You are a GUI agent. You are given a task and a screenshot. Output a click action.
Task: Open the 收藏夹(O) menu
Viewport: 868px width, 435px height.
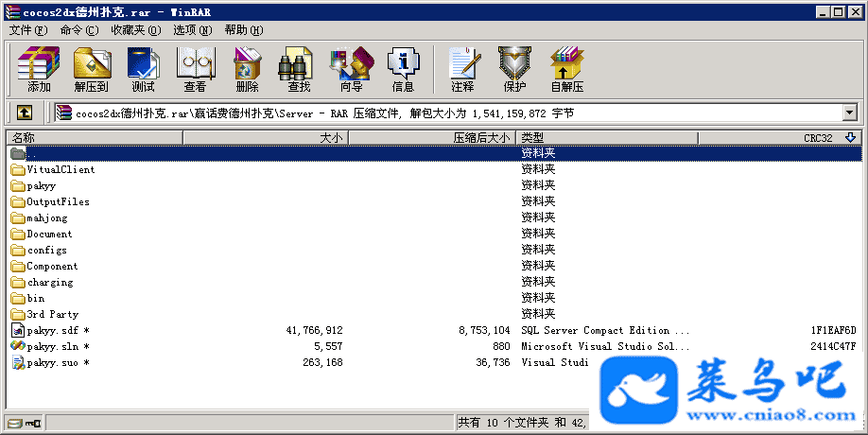tap(135, 30)
